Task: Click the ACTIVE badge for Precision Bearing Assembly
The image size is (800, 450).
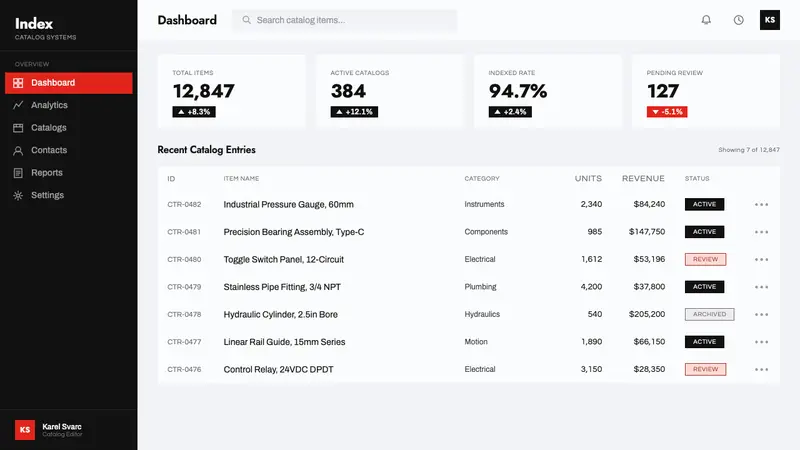Action: [704, 232]
